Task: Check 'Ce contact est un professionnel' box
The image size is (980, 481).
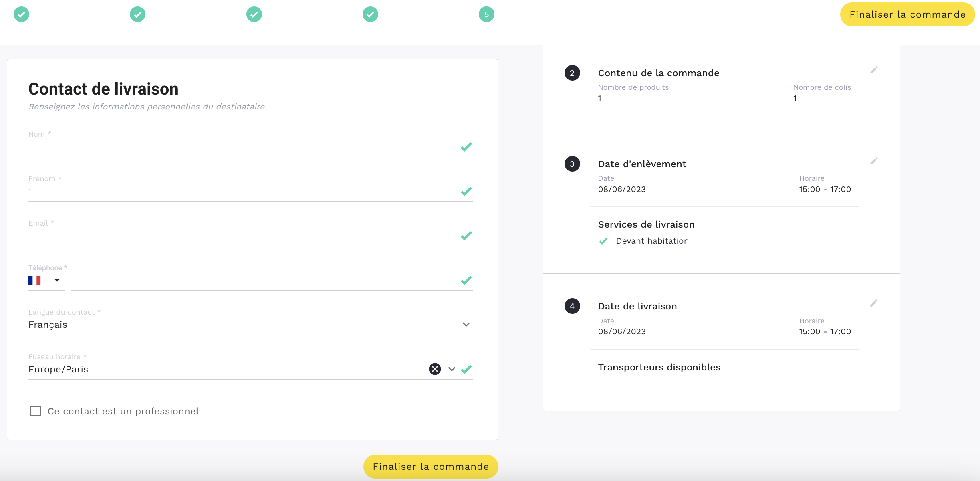Action: (x=36, y=411)
